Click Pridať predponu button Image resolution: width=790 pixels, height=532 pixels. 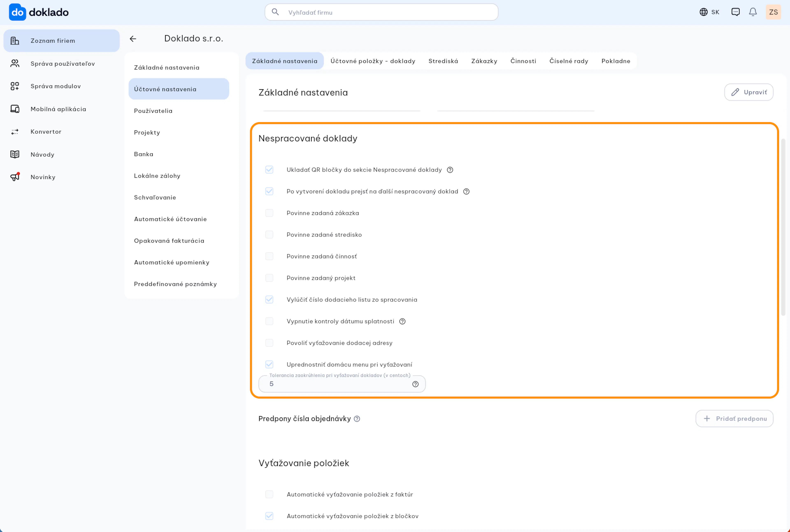click(734, 419)
